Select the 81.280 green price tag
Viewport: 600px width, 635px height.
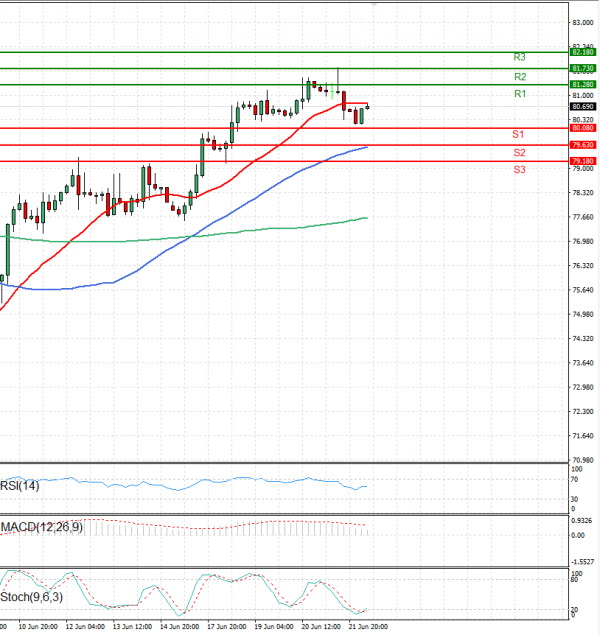click(583, 84)
